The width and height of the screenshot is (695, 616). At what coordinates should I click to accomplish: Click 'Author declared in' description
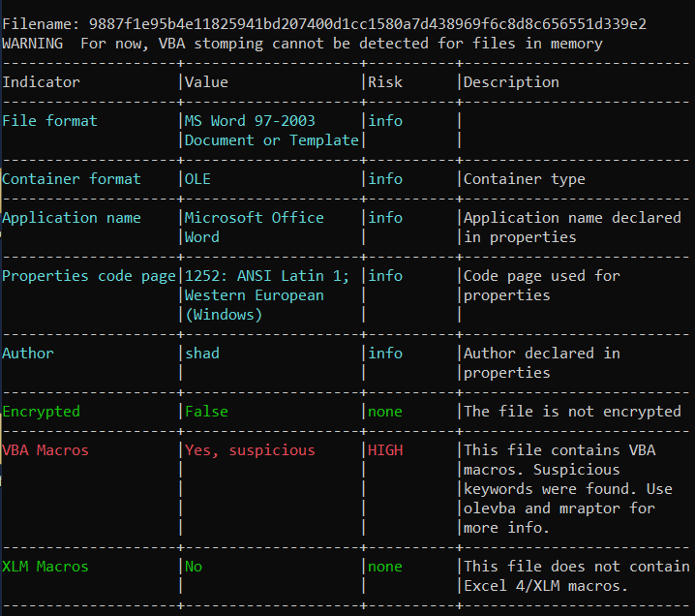pyautogui.click(x=542, y=353)
